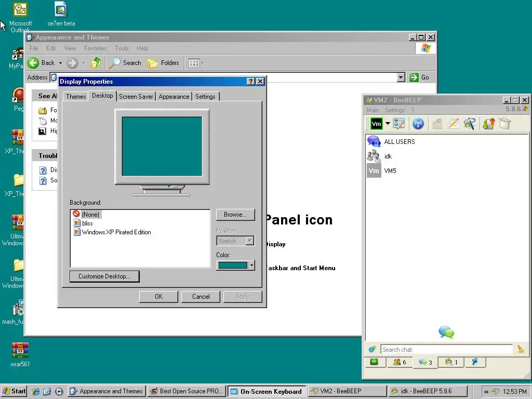Click Cancel in Display Properties
The image size is (532, 399).
pyautogui.click(x=201, y=297)
